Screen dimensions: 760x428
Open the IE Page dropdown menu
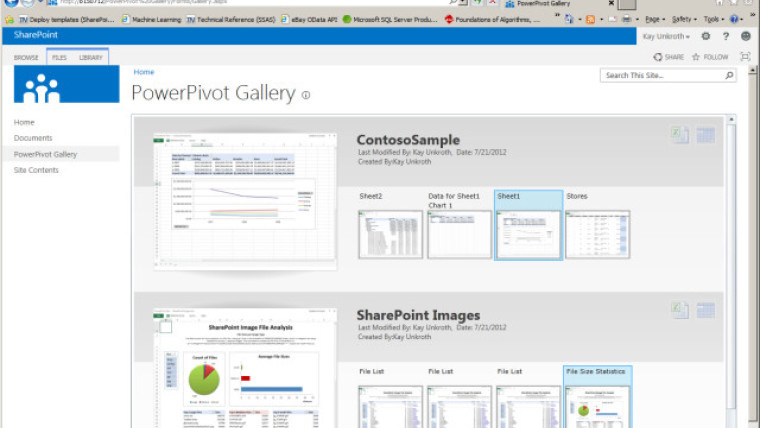[655, 19]
